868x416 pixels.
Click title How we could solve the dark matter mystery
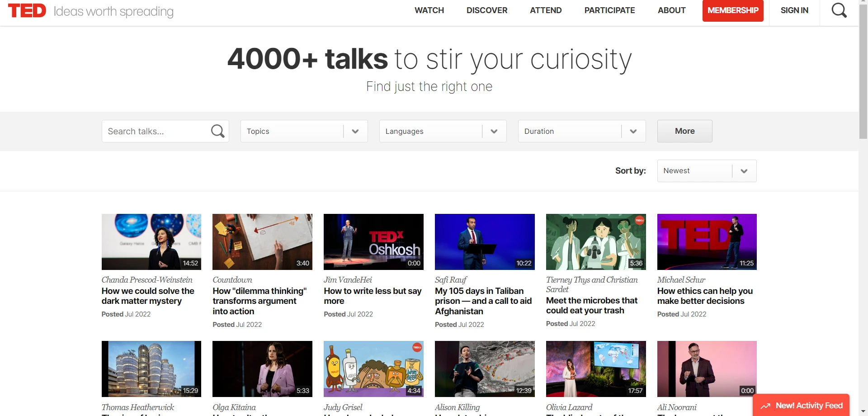tap(148, 296)
